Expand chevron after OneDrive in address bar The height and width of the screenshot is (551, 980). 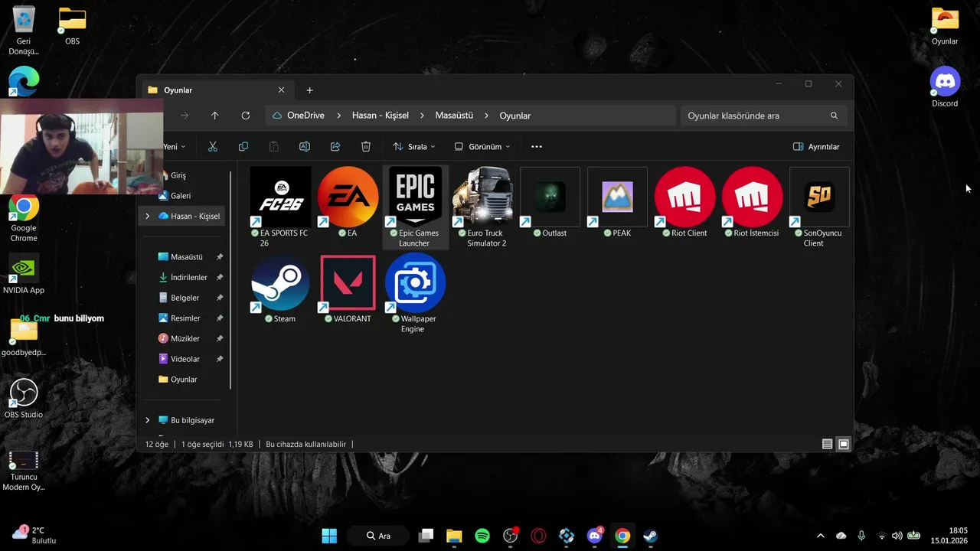tap(338, 116)
